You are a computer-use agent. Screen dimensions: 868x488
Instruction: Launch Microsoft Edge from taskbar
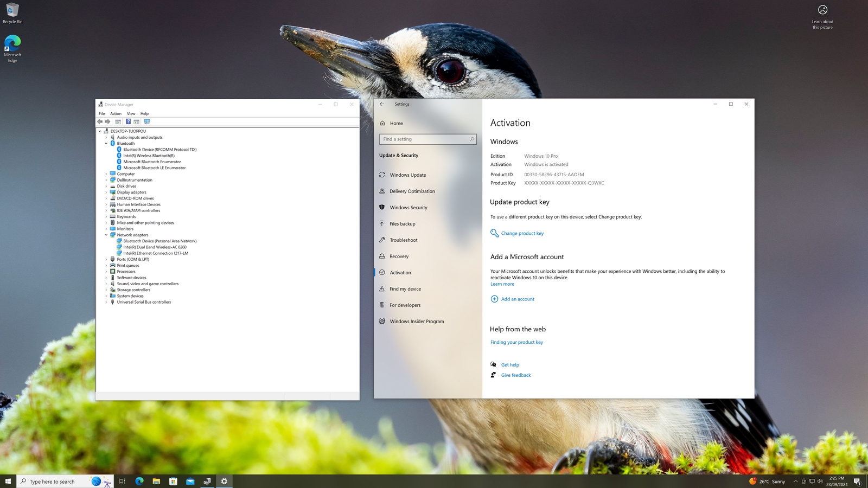[x=139, y=481]
